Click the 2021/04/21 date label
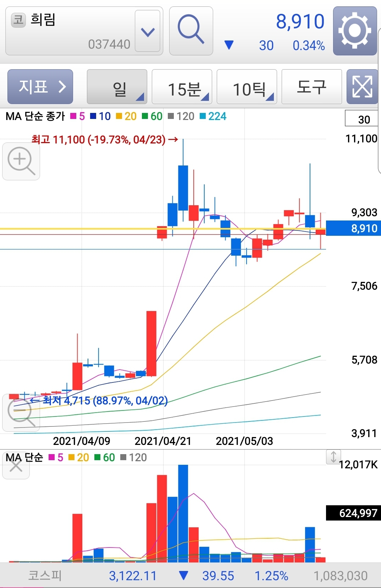The height and width of the screenshot is (588, 381). tap(163, 441)
